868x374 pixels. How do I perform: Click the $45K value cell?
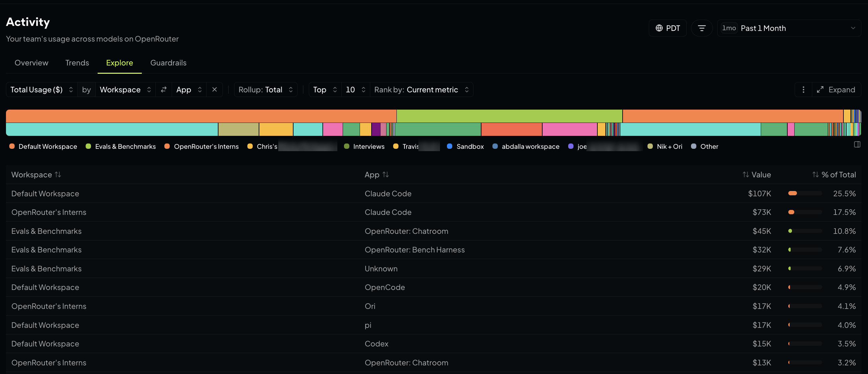point(761,231)
